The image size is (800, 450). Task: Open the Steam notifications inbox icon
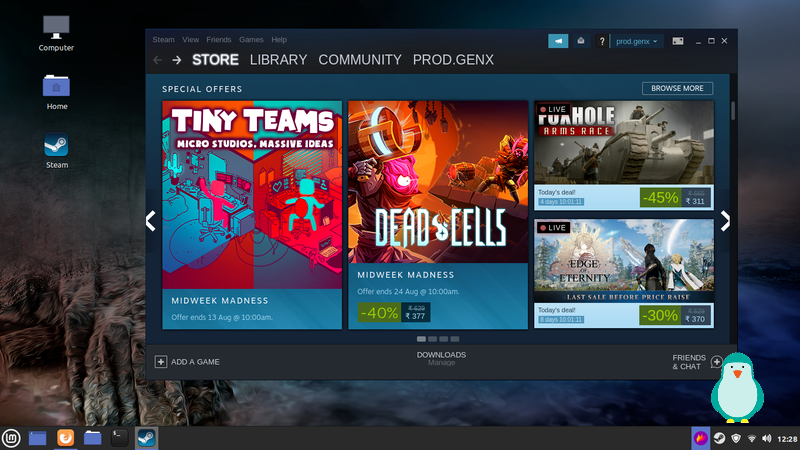581,41
